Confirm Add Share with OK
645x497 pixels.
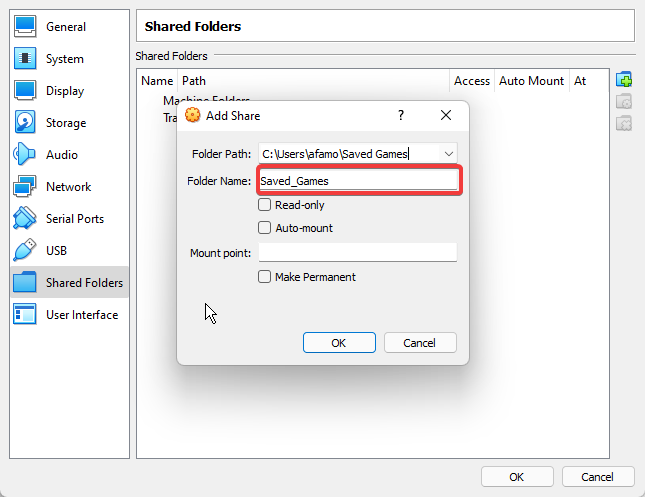click(339, 343)
